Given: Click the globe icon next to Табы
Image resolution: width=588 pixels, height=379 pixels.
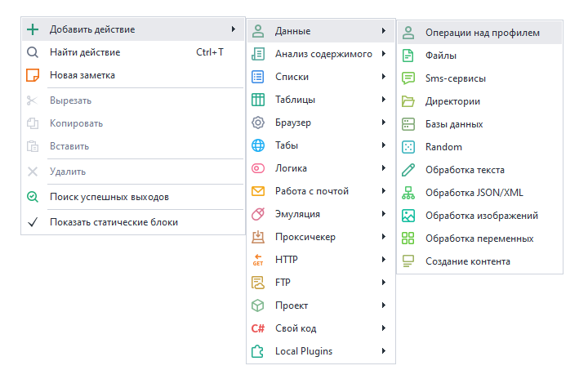Looking at the screenshot, I should (x=258, y=145).
